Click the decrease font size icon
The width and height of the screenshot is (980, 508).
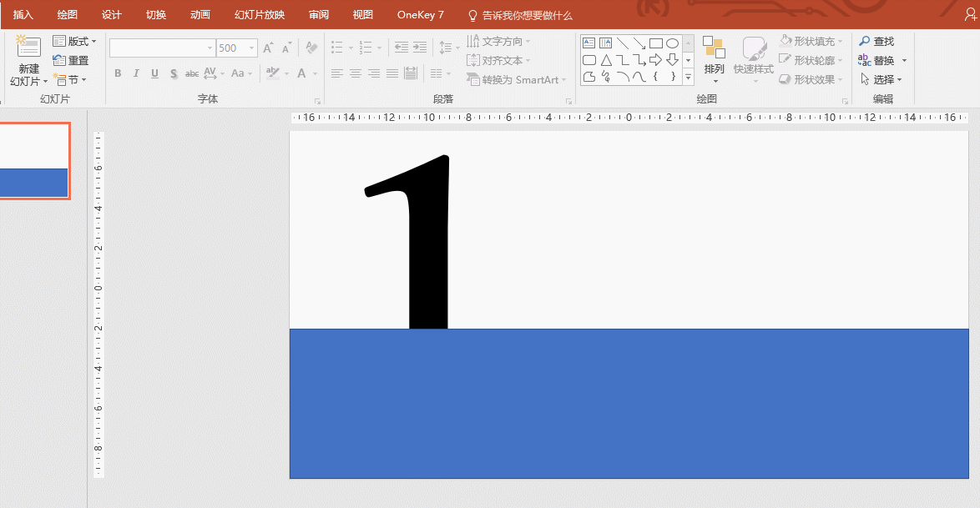pyautogui.click(x=286, y=48)
